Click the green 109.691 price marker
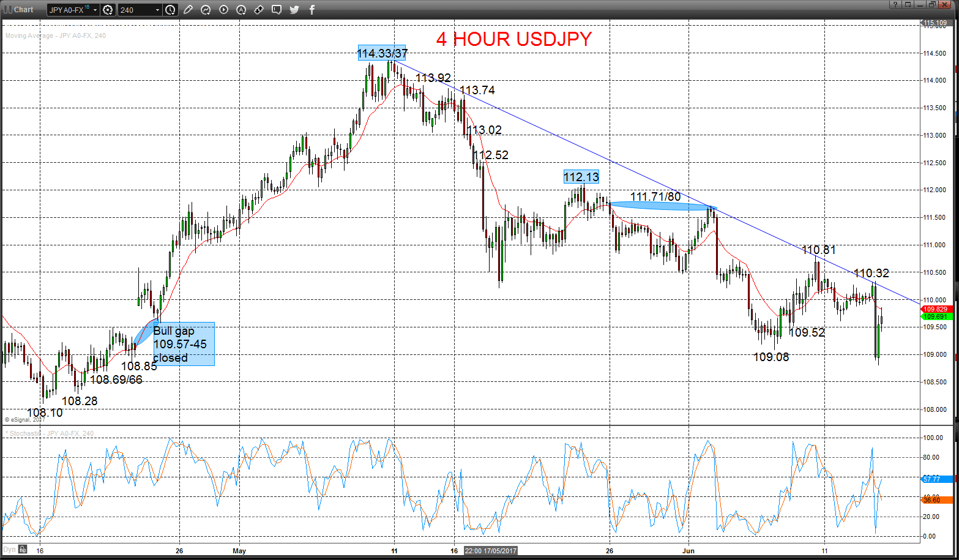Viewport: 959px width, 560px height. [936, 316]
